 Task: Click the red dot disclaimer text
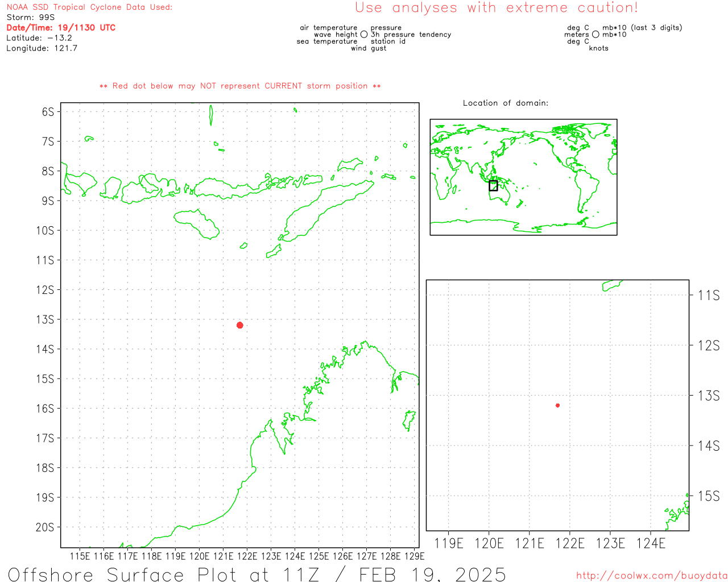[x=240, y=86]
